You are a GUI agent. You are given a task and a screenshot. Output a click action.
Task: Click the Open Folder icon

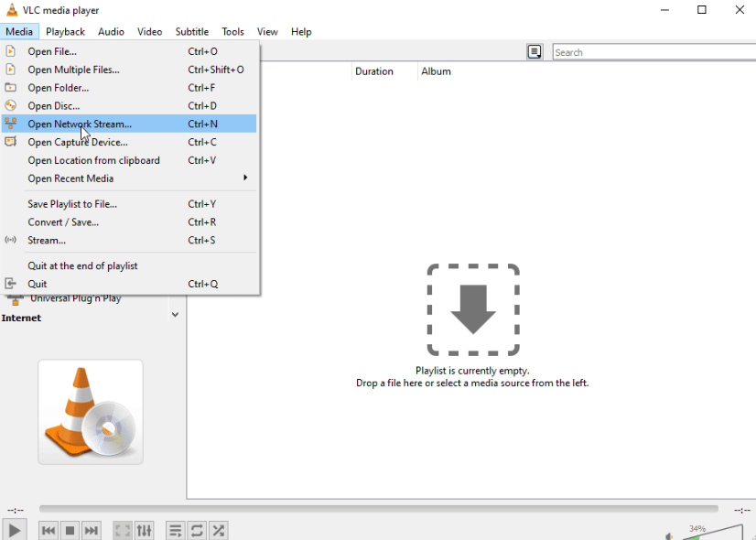[x=11, y=88]
